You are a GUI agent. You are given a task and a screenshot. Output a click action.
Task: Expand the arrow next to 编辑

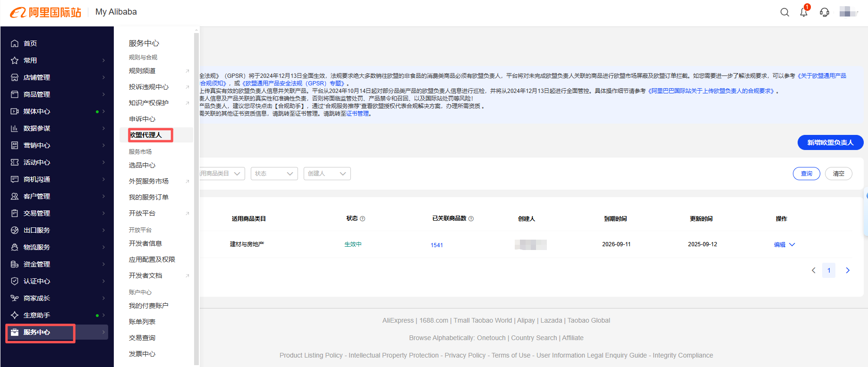tap(792, 244)
